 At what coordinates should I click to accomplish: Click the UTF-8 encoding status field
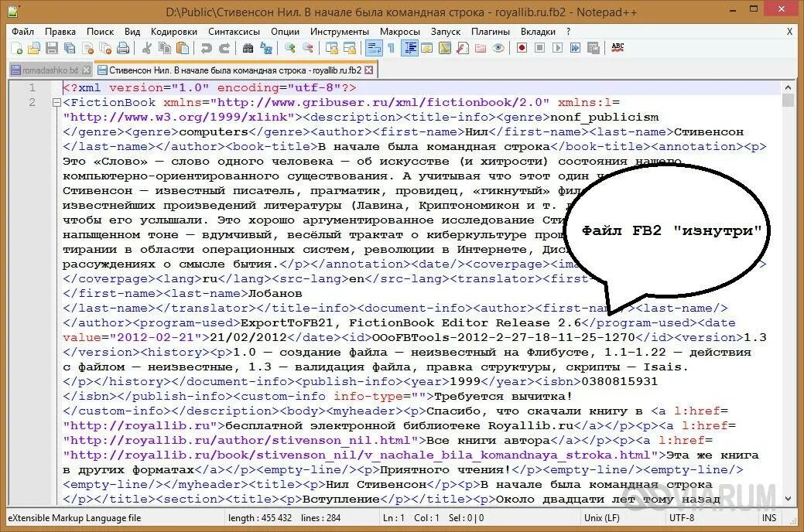tap(682, 518)
